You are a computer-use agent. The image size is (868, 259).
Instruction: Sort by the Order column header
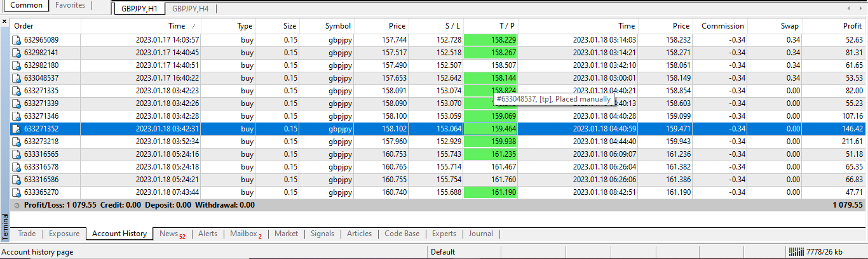[24, 26]
